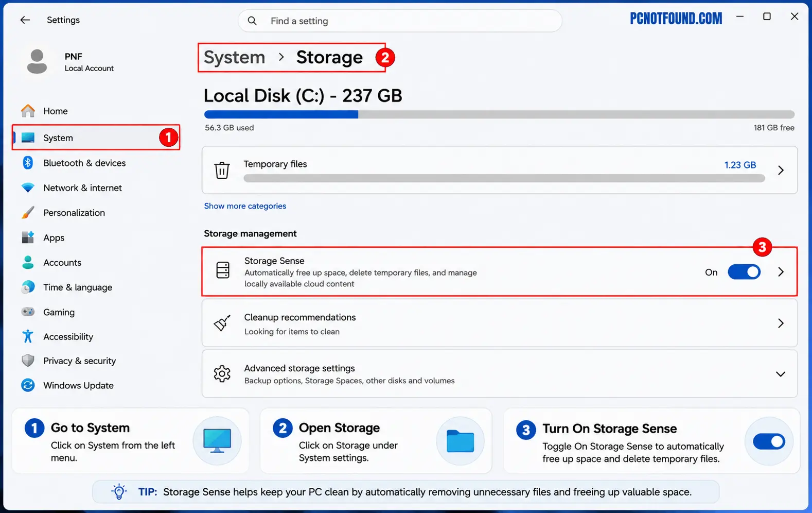This screenshot has height=513, width=812.
Task: Open Storage Sense settings via chevron
Action: [781, 272]
